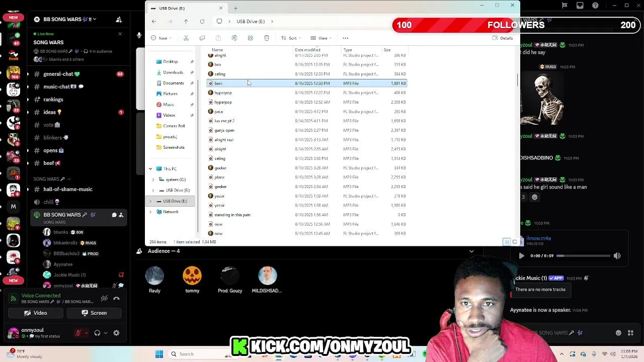The height and width of the screenshot is (362, 644).
Task: Open the Details pane button
Action: (x=502, y=38)
